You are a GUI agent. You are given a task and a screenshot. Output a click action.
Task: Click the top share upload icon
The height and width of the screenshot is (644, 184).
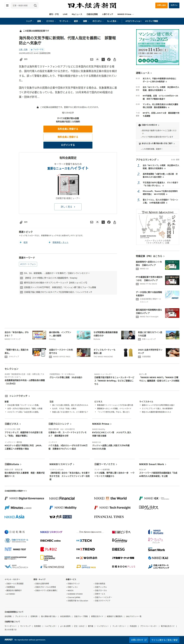click(x=114, y=59)
